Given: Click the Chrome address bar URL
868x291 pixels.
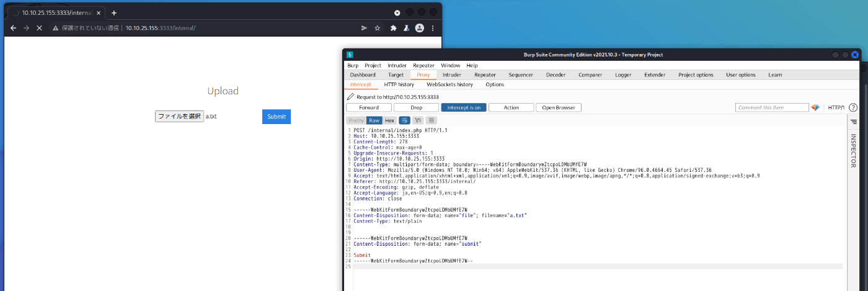Looking at the screenshot, I should point(161,28).
